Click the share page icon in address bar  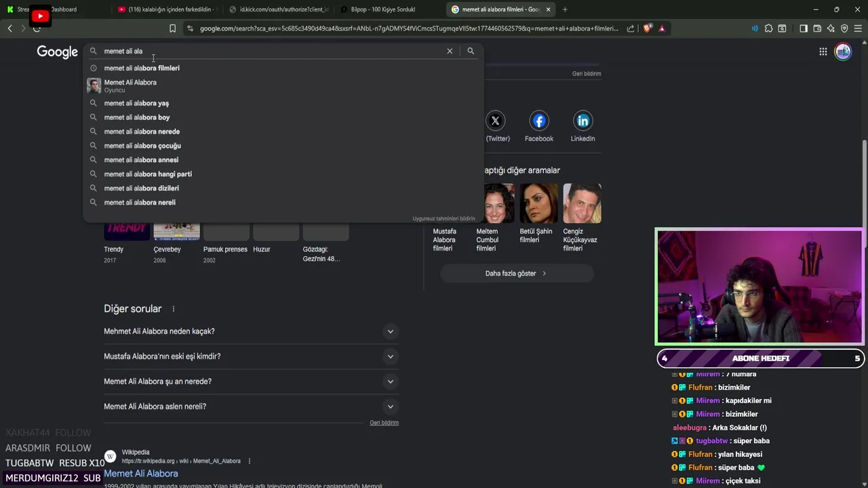click(x=631, y=28)
